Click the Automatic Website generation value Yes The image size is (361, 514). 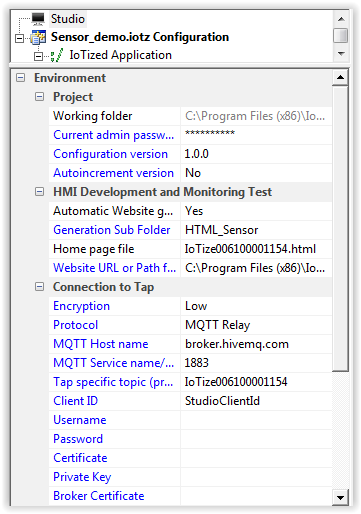256,211
